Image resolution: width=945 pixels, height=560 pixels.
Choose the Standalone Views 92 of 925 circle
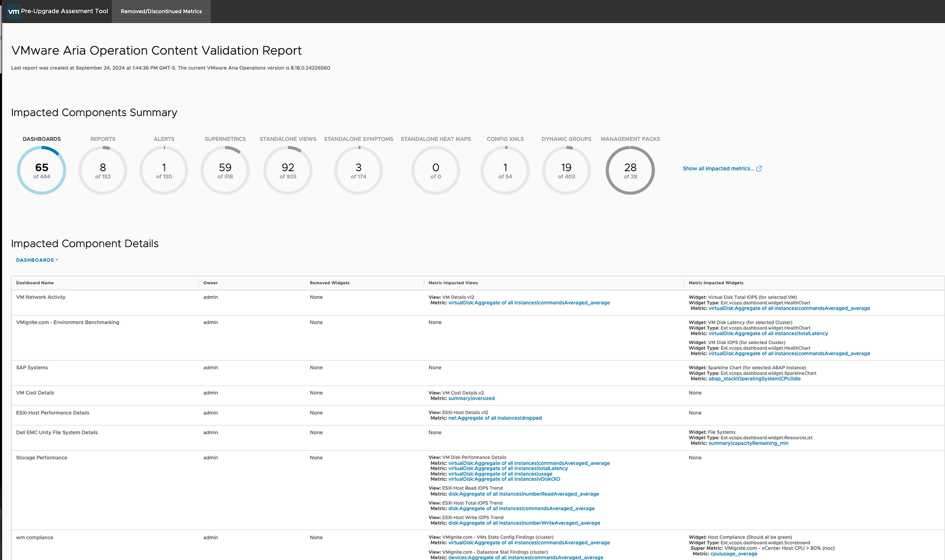pos(288,170)
